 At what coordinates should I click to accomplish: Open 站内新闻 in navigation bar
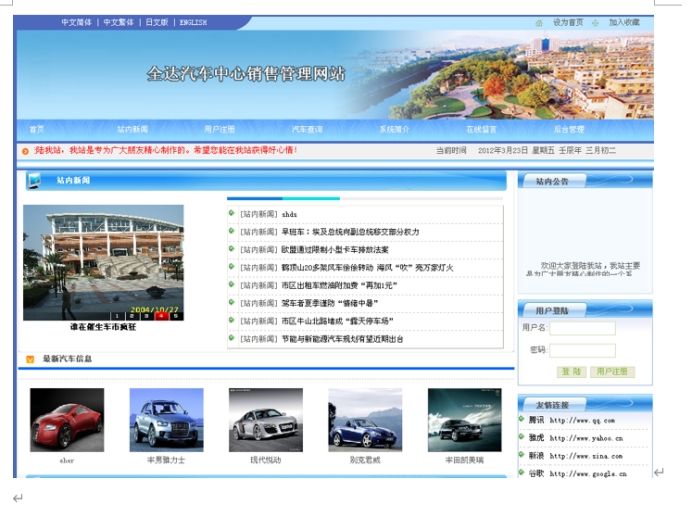(132, 129)
